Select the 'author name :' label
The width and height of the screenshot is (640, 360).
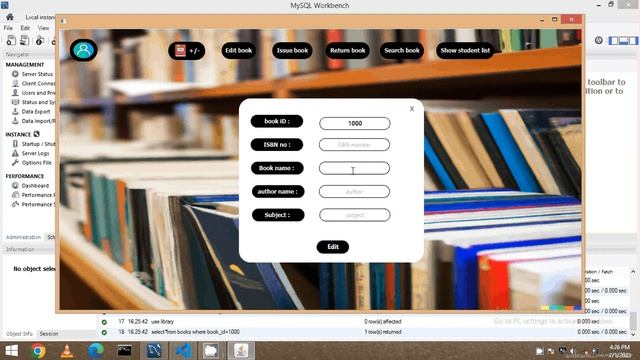(x=278, y=191)
